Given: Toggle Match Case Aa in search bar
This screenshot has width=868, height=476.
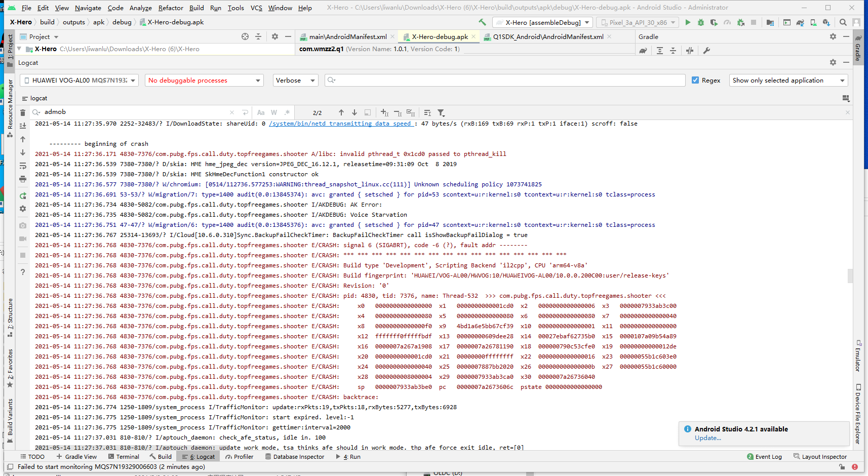Looking at the screenshot, I should (x=261, y=112).
